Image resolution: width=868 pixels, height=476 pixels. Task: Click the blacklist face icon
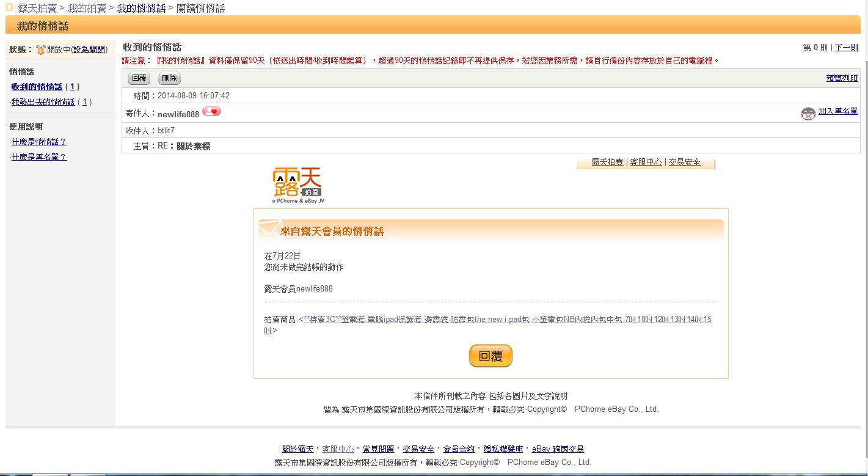(x=808, y=114)
